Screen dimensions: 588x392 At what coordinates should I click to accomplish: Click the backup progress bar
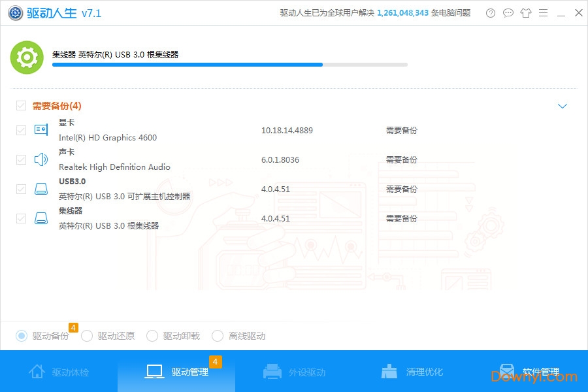[x=229, y=65]
